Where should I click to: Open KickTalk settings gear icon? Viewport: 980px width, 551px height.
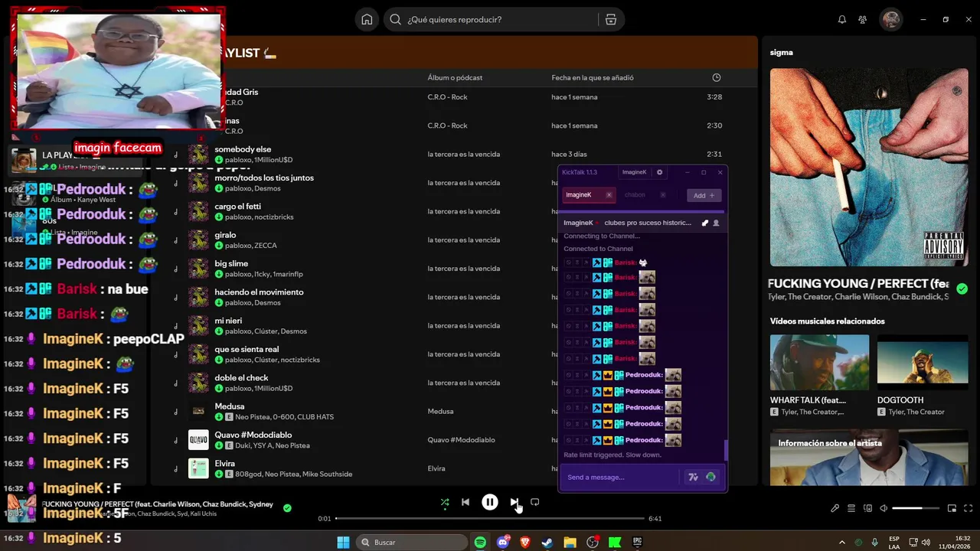click(659, 172)
